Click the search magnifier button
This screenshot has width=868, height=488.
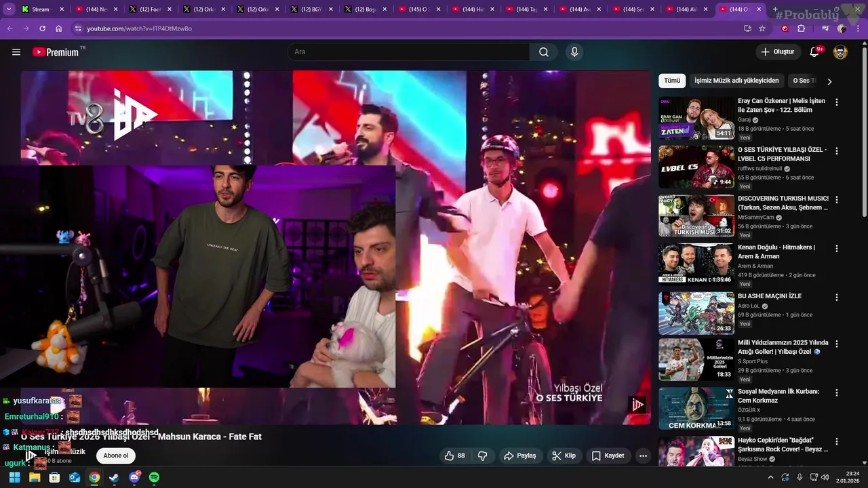click(x=544, y=52)
